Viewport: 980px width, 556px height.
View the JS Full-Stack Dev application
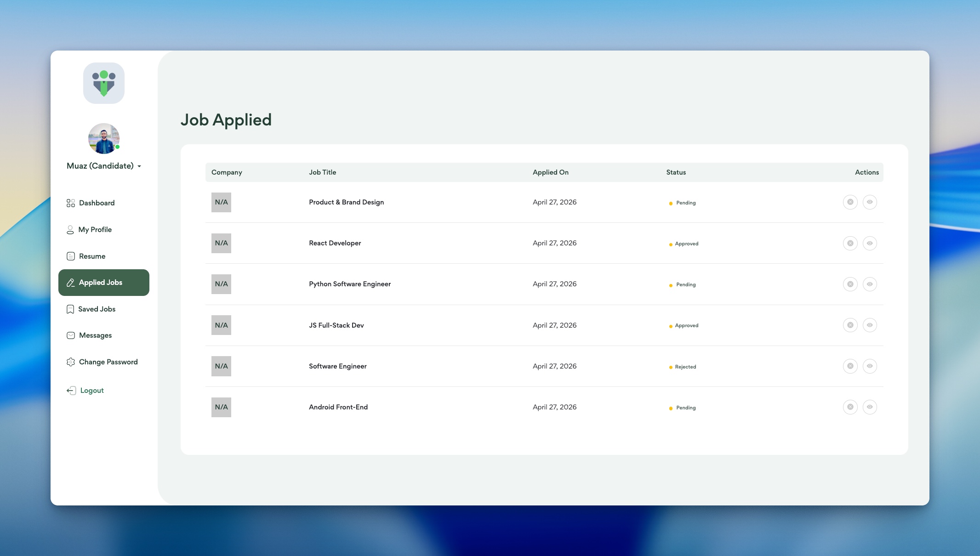pyautogui.click(x=869, y=325)
